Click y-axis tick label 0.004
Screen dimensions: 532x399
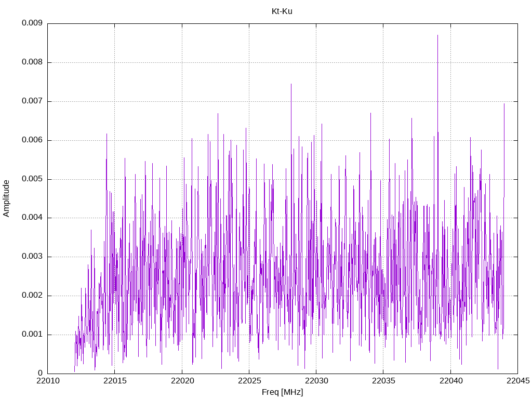(32, 218)
